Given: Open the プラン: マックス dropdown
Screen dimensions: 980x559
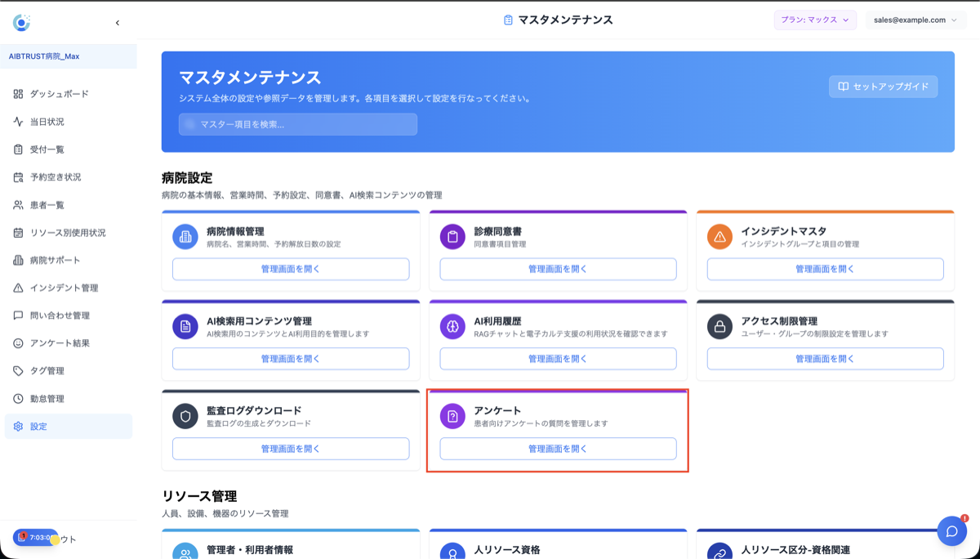Looking at the screenshot, I should click(815, 19).
